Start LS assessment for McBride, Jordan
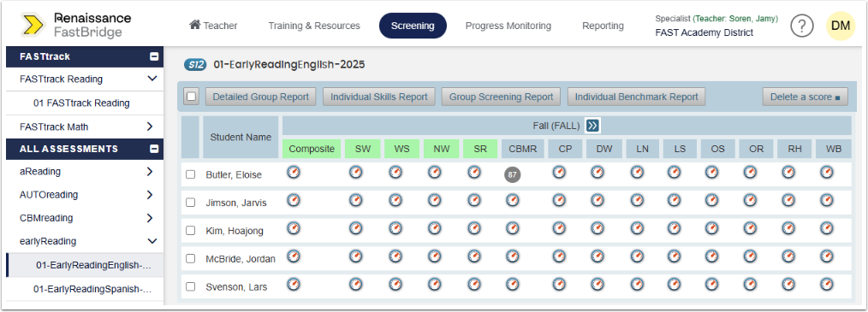 pos(674,256)
